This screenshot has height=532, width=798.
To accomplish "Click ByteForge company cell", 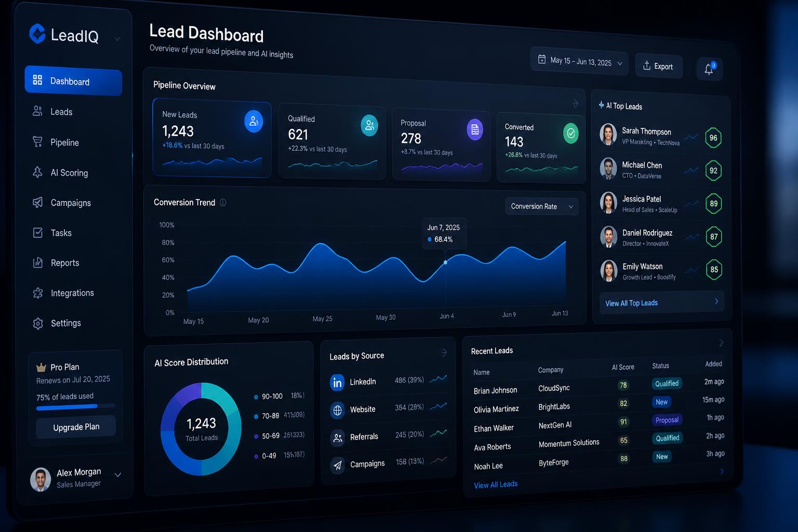I will 554,462.
